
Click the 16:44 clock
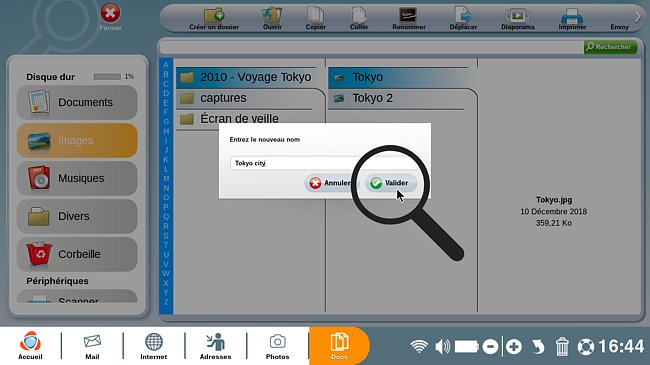point(621,346)
